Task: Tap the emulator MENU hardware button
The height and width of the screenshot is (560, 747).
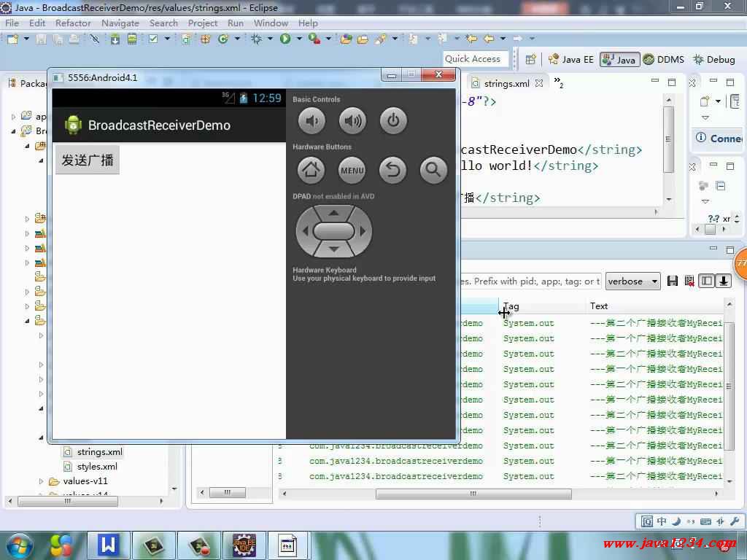Action: click(x=352, y=170)
